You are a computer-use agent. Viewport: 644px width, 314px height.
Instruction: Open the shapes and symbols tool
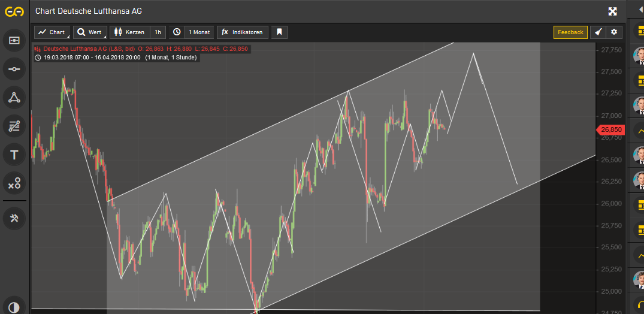[14, 184]
